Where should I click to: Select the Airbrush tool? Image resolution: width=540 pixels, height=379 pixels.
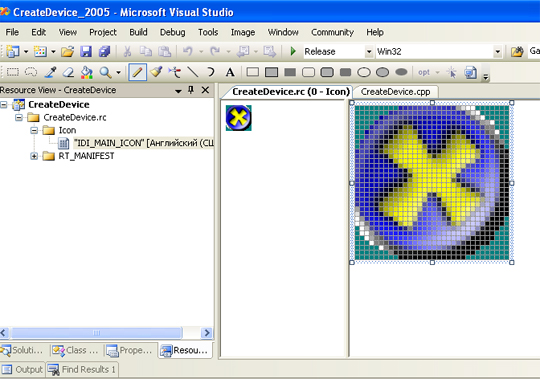coord(175,72)
